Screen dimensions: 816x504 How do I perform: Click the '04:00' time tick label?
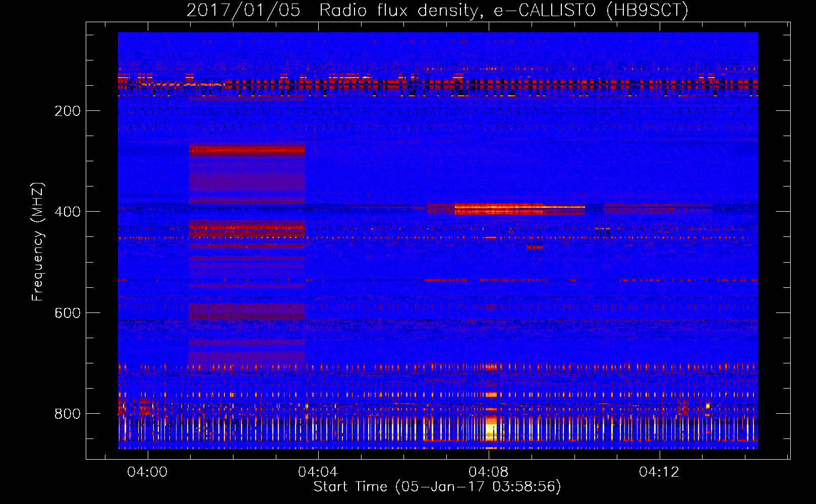click(147, 472)
